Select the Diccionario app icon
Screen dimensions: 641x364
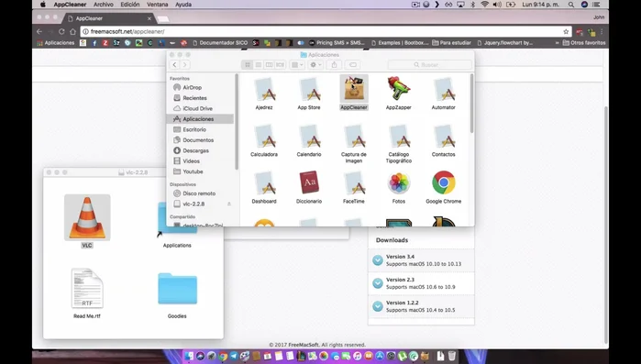coord(309,182)
